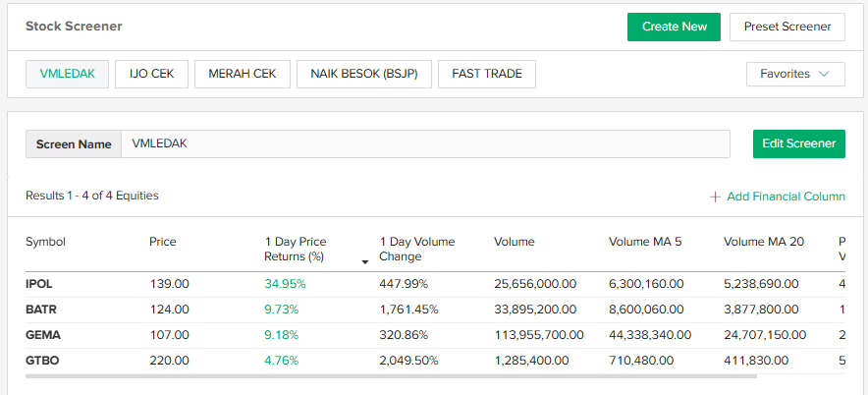The image size is (868, 395).
Task: Click the Add Financial Column link
Action: click(786, 197)
